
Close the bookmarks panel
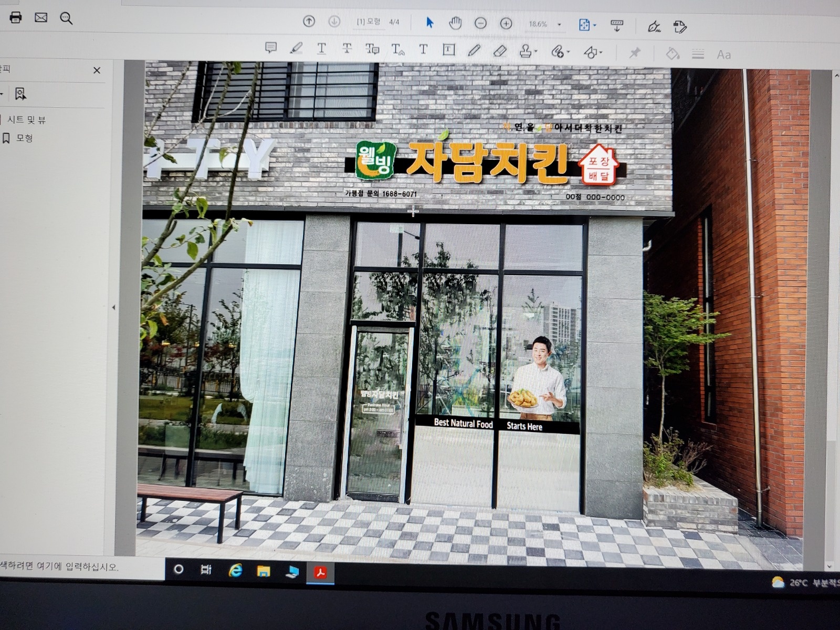click(97, 70)
